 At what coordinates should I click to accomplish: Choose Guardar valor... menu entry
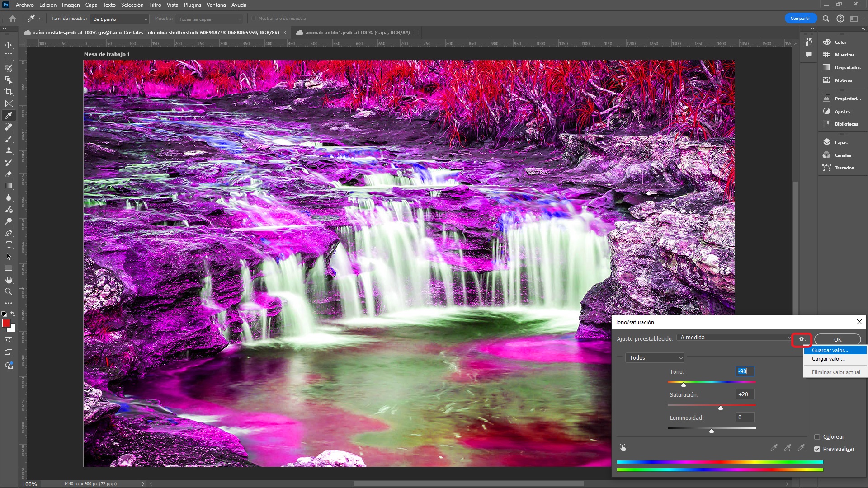pos(835,350)
